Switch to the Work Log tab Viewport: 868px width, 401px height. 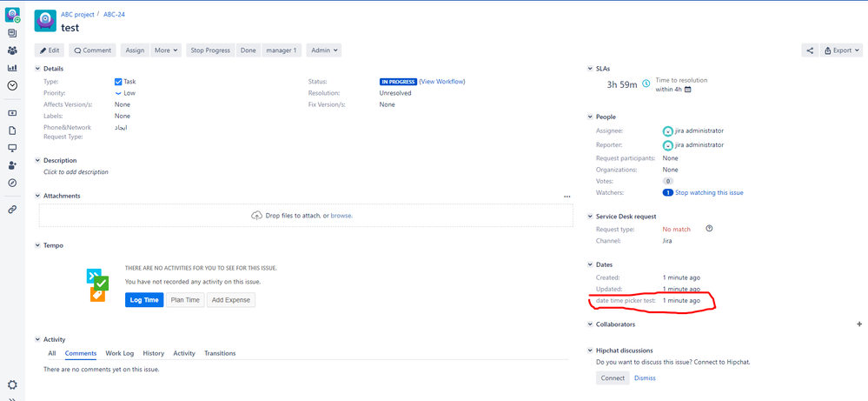120,353
